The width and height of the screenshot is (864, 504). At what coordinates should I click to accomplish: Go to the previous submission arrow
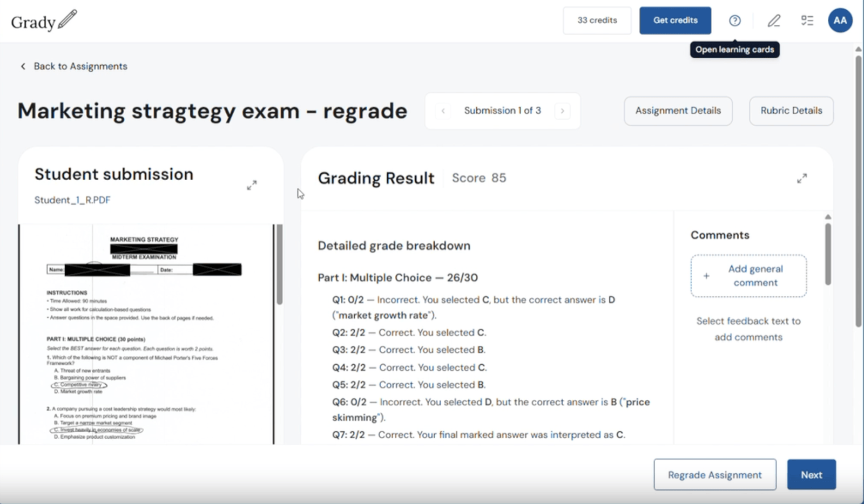click(x=443, y=111)
